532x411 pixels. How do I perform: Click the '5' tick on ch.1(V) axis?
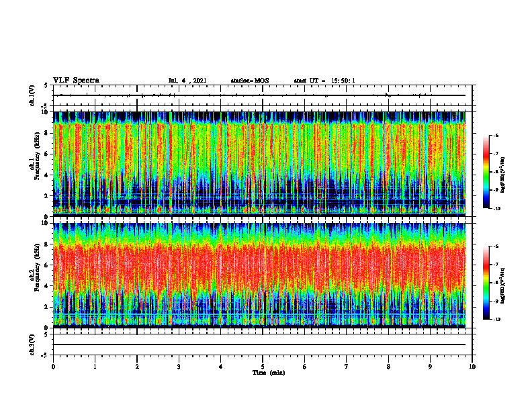pyautogui.click(x=47, y=85)
